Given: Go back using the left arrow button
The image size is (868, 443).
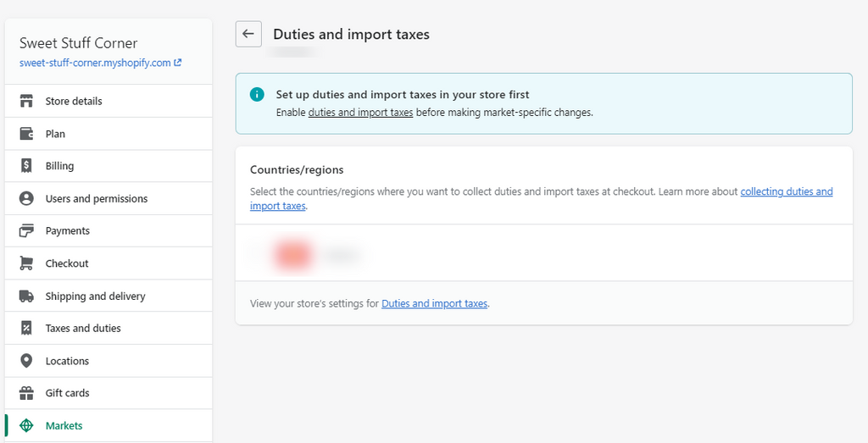Looking at the screenshot, I should 248,35.
